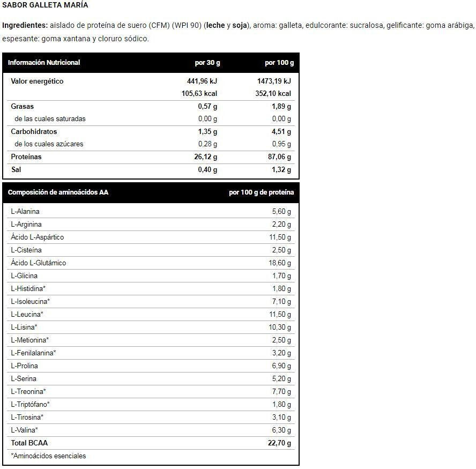This screenshot has height=469, width=476.
Task: Click the 22,70 g Total BCAA value
Action: click(x=279, y=443)
